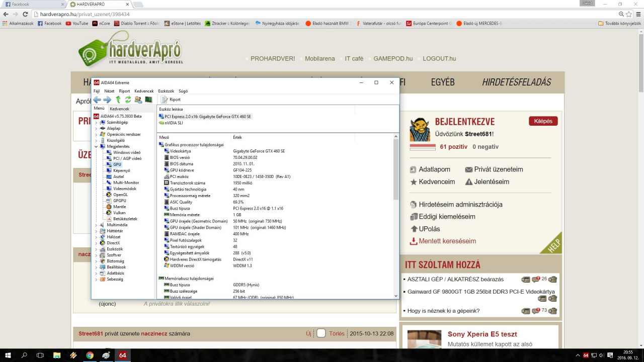The height and width of the screenshot is (362, 644).
Task: Expand the DirectX tree node
Action: [x=96, y=243]
